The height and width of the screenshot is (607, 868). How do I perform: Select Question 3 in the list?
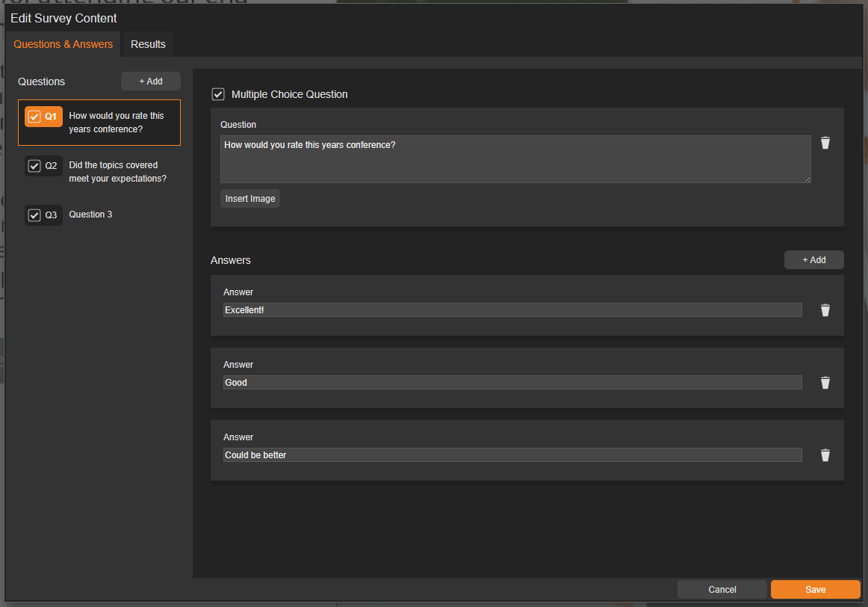coord(91,215)
